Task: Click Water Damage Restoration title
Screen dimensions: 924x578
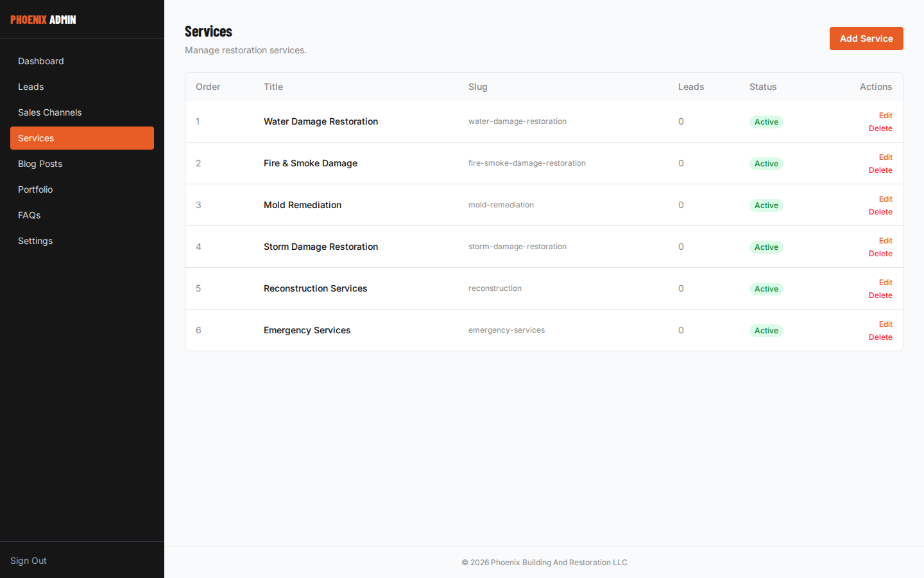Action: [x=321, y=121]
